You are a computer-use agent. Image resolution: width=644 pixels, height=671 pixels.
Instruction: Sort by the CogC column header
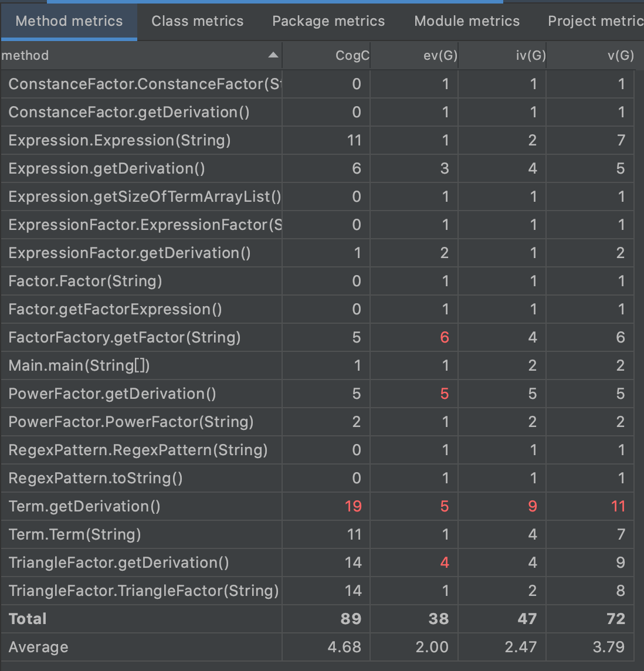352,56
